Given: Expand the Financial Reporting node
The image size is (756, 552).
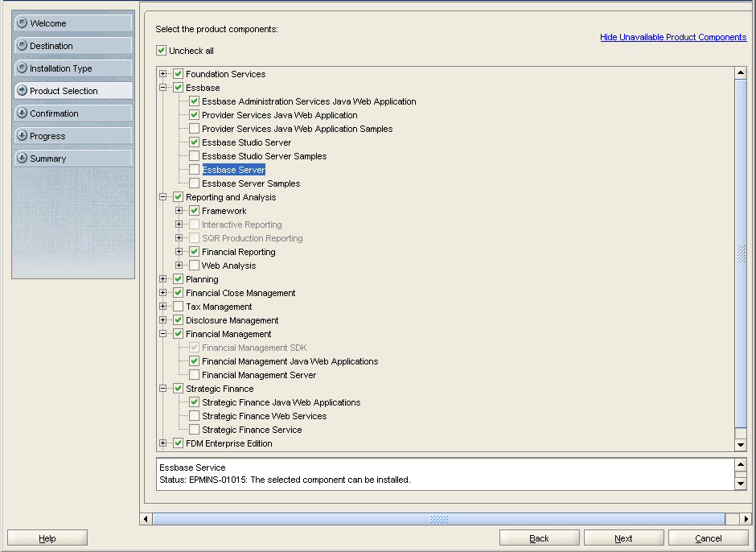Looking at the screenshot, I should tap(179, 251).
